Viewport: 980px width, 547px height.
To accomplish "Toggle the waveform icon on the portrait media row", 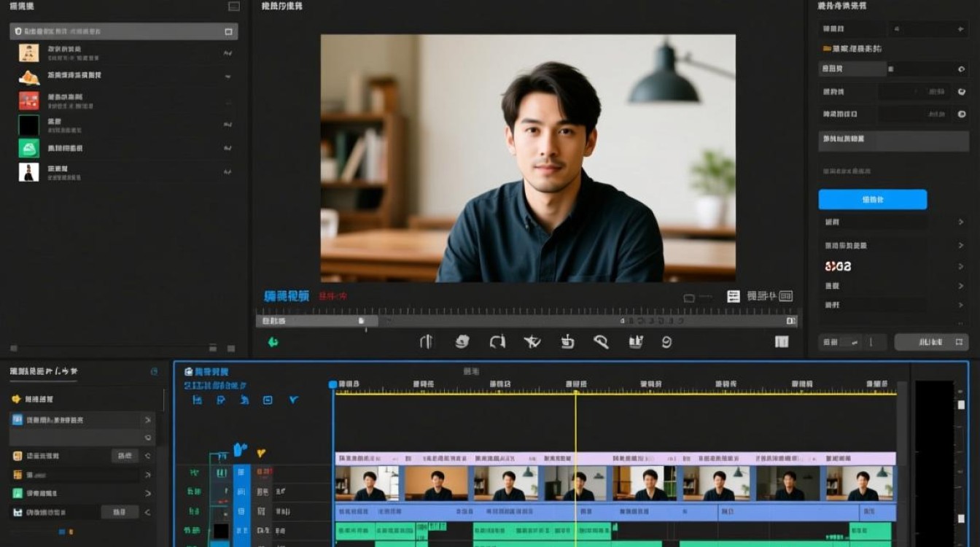I will 227,53.
